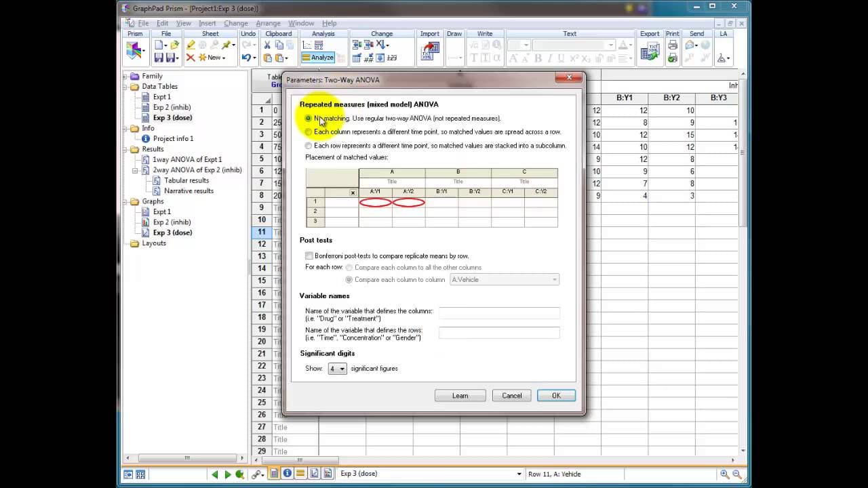Click the blue Undo arrow icon

pyautogui.click(x=247, y=58)
